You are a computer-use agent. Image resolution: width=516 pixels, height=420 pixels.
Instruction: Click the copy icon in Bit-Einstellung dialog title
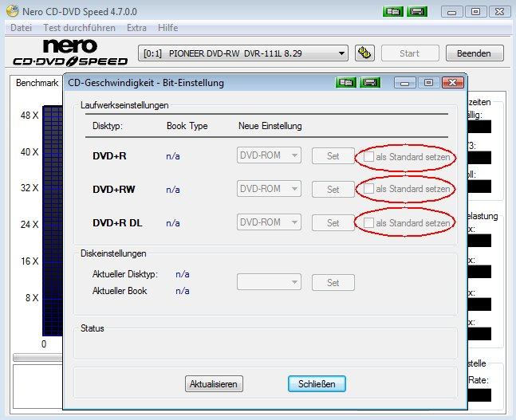(x=345, y=82)
